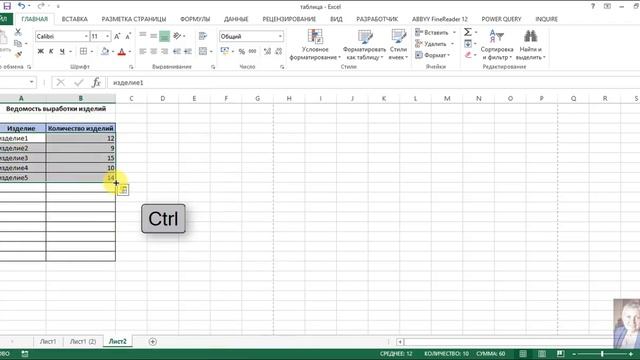Open Найти и выделить dropdown
Screen dimensions: 640x360
(530, 44)
